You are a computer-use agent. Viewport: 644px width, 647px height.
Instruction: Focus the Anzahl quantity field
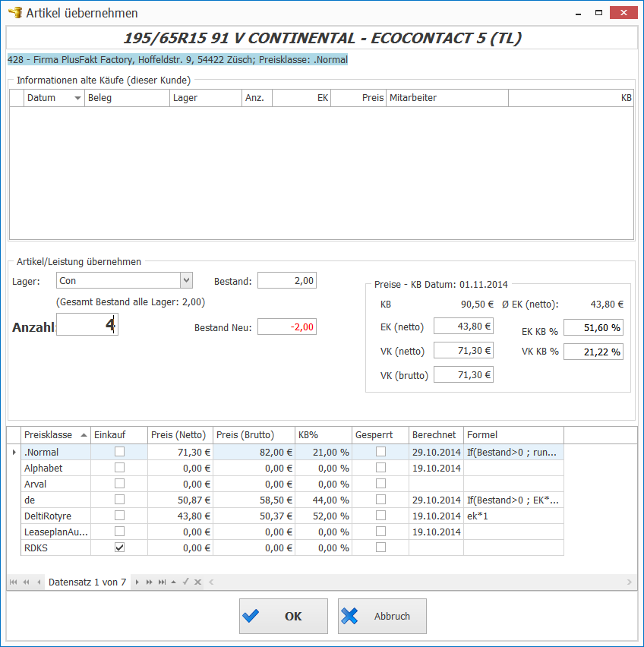click(x=87, y=324)
